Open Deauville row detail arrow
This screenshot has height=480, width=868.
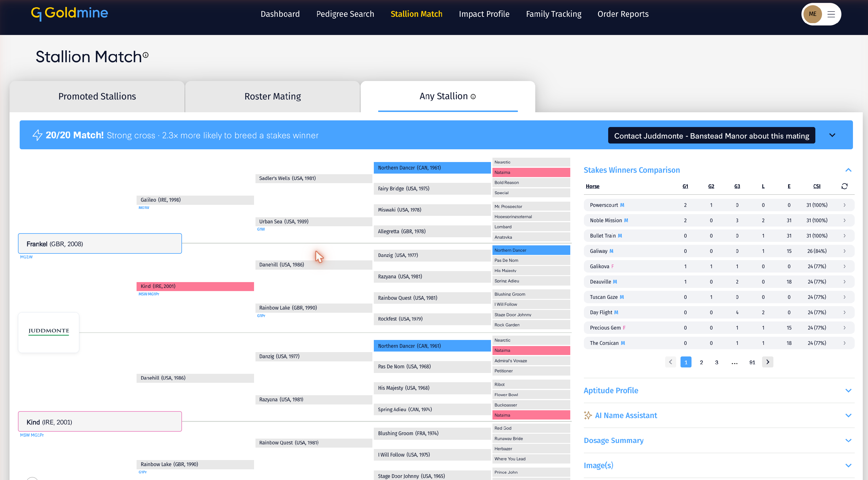tap(844, 282)
